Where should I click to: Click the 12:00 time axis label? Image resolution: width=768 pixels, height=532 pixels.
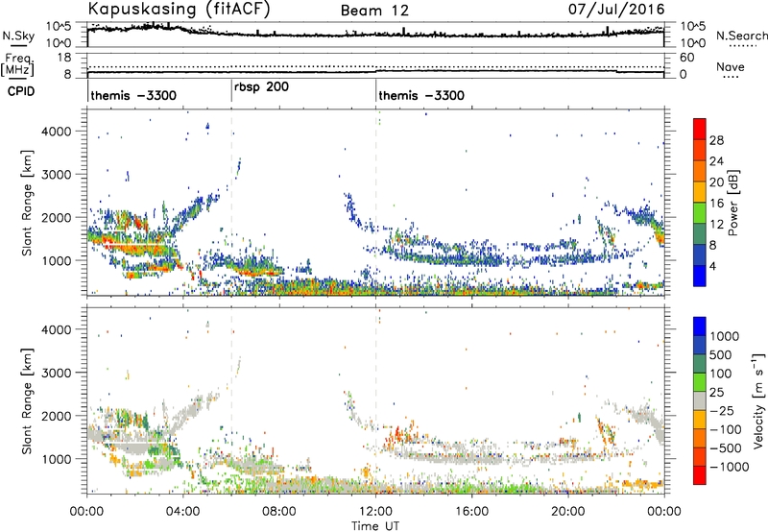pyautogui.click(x=375, y=512)
